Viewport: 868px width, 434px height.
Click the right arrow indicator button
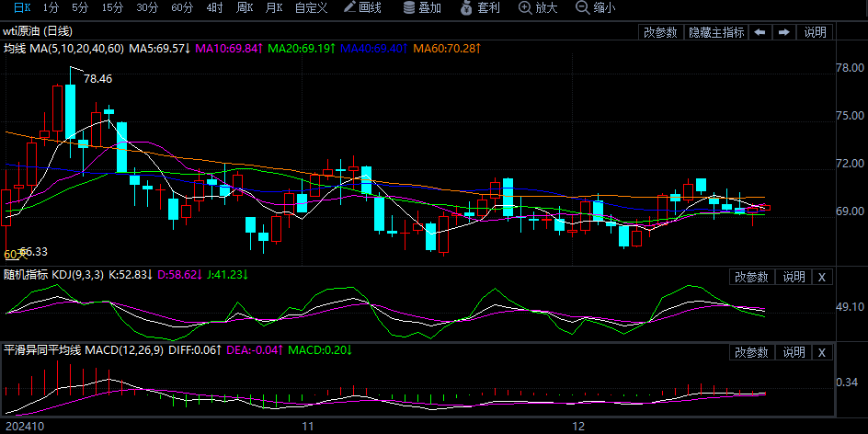coord(784,32)
